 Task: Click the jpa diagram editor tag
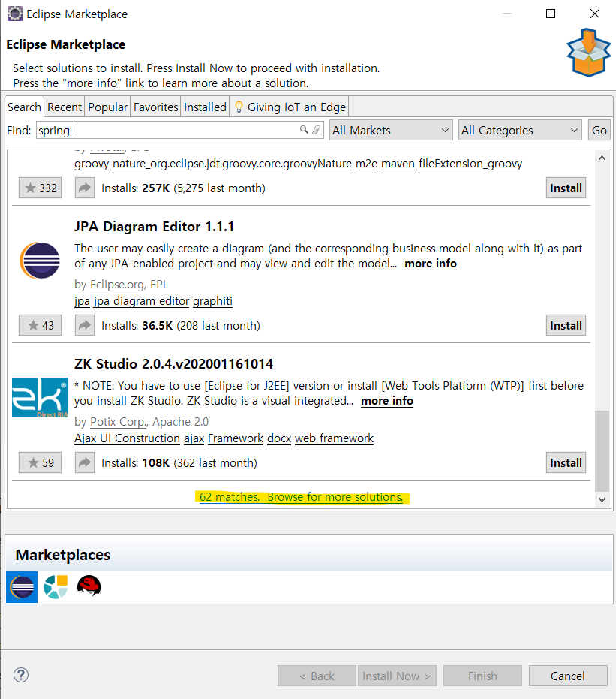(141, 301)
